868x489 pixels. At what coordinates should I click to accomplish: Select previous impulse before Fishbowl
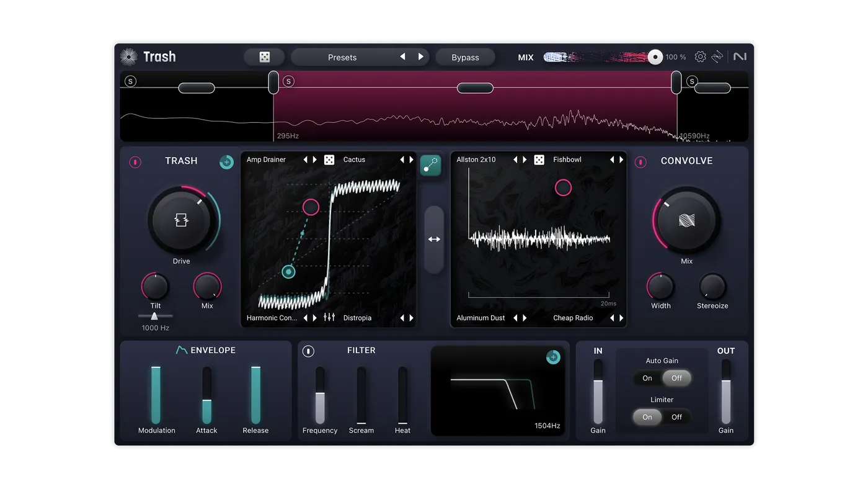pos(612,159)
